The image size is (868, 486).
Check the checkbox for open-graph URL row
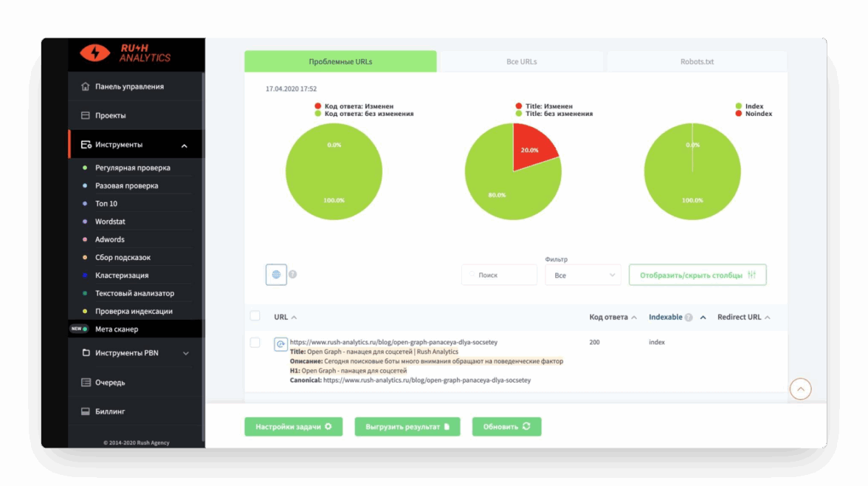point(255,343)
